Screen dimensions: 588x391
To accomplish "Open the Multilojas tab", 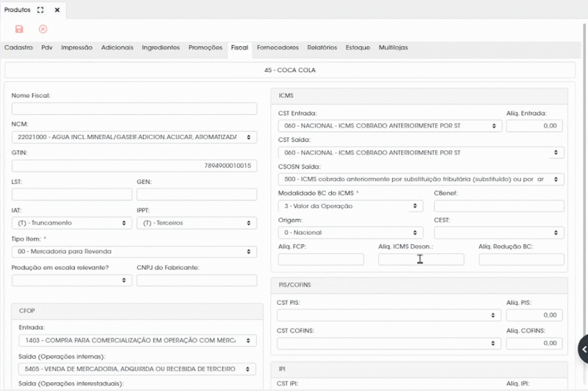I will (x=393, y=48).
